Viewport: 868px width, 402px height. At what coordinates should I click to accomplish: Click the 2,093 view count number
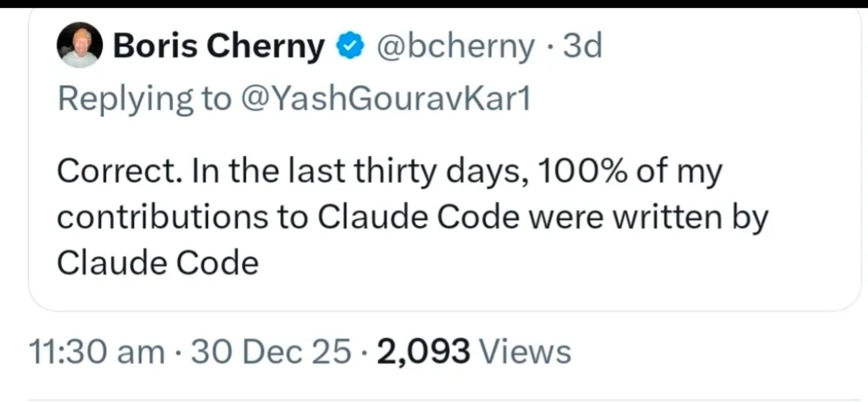(x=423, y=351)
